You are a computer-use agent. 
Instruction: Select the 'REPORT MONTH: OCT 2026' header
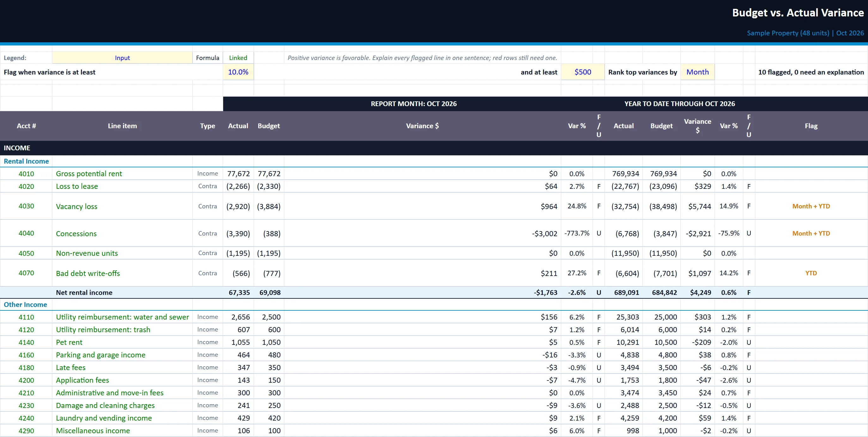tap(414, 104)
